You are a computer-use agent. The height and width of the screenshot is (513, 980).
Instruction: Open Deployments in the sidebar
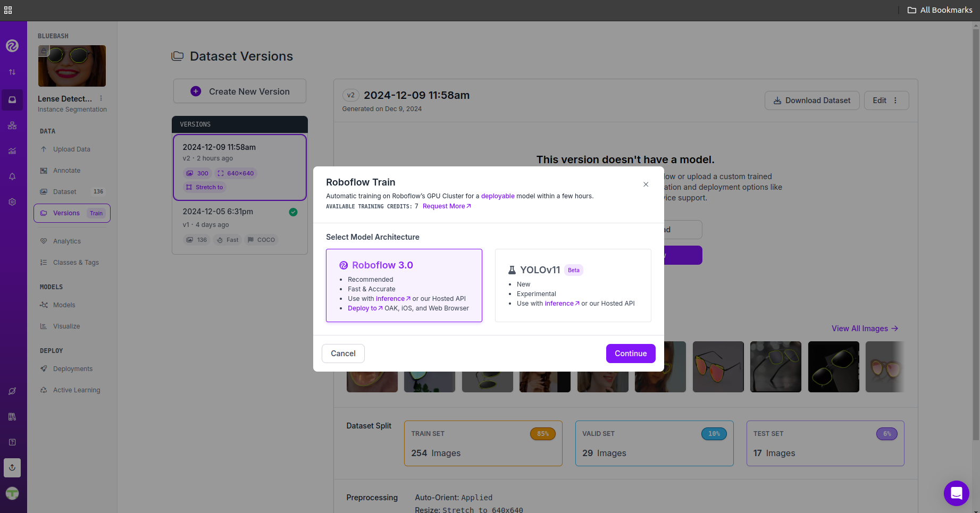point(72,369)
